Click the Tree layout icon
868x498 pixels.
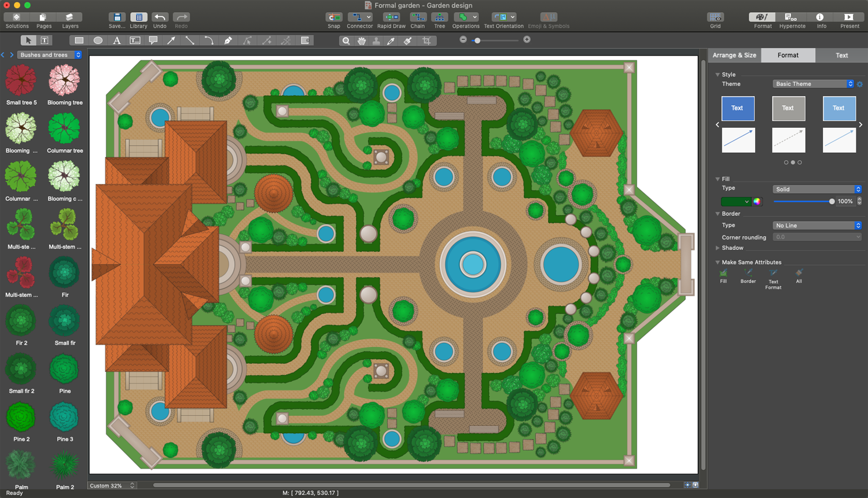click(439, 17)
